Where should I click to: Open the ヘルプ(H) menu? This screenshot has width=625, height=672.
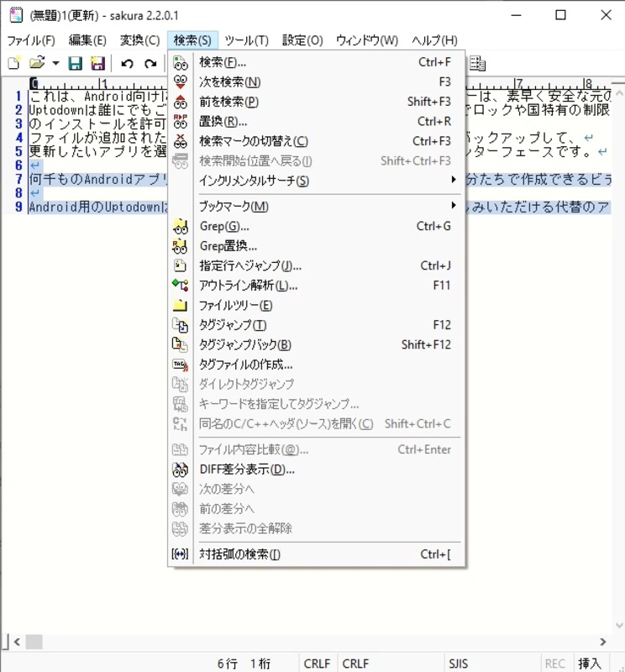[434, 40]
